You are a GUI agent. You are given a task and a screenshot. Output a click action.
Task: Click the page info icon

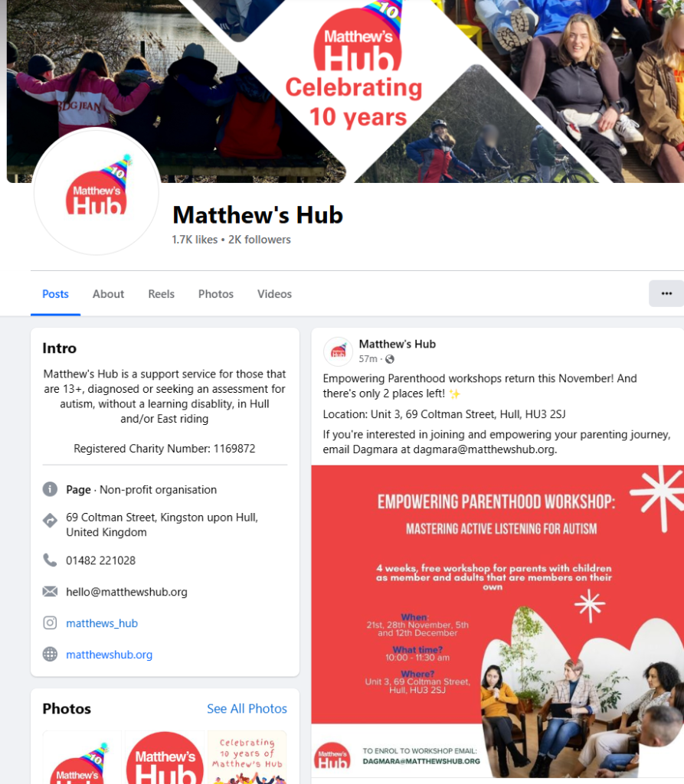50,489
